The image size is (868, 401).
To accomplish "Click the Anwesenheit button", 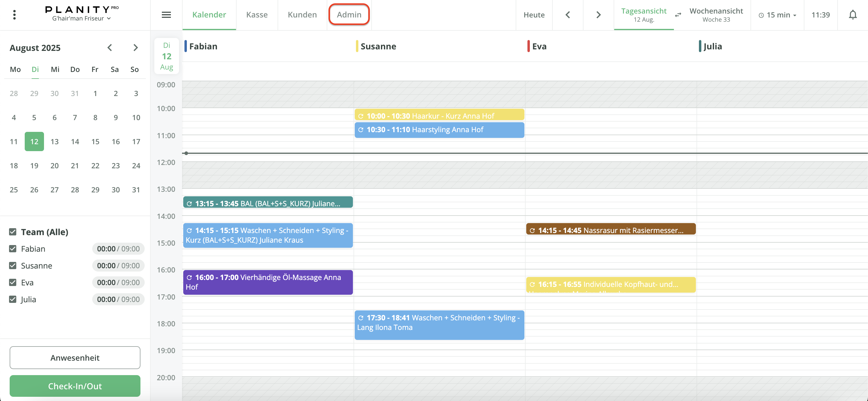I will pos(75,358).
